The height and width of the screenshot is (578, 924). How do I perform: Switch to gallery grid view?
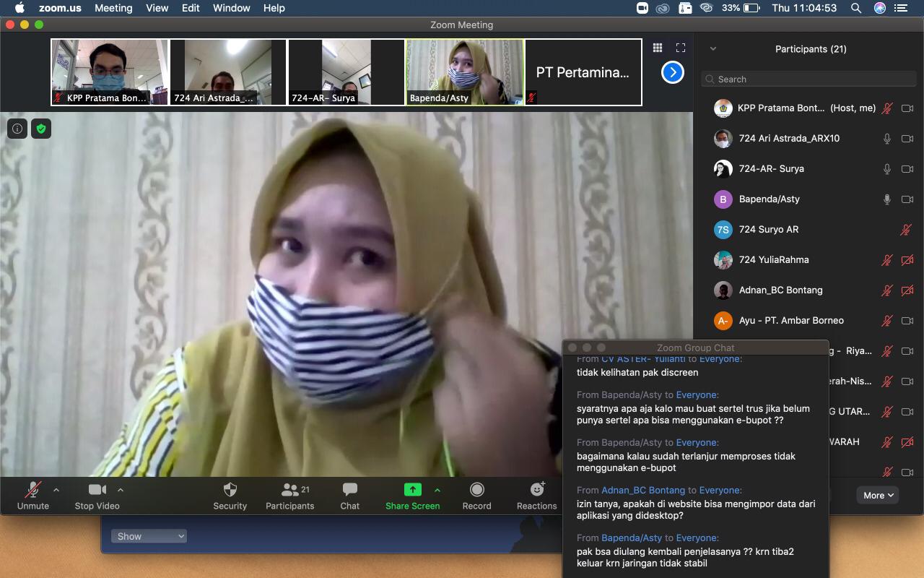(658, 48)
